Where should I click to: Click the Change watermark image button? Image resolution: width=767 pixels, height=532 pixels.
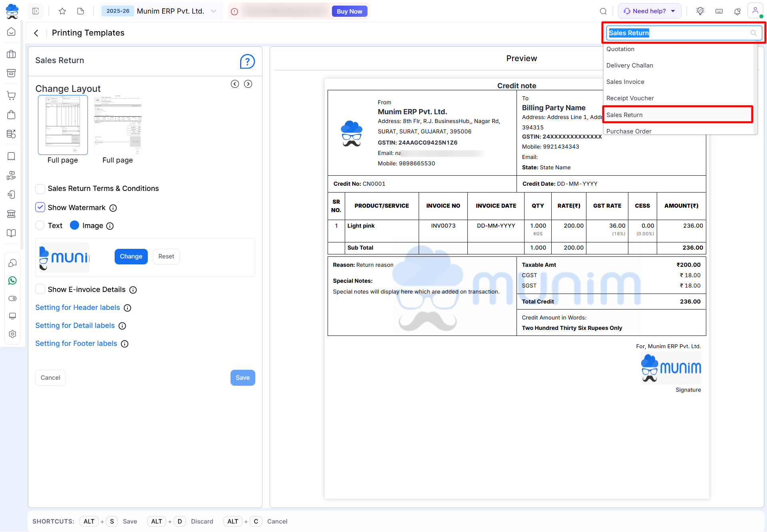point(131,256)
